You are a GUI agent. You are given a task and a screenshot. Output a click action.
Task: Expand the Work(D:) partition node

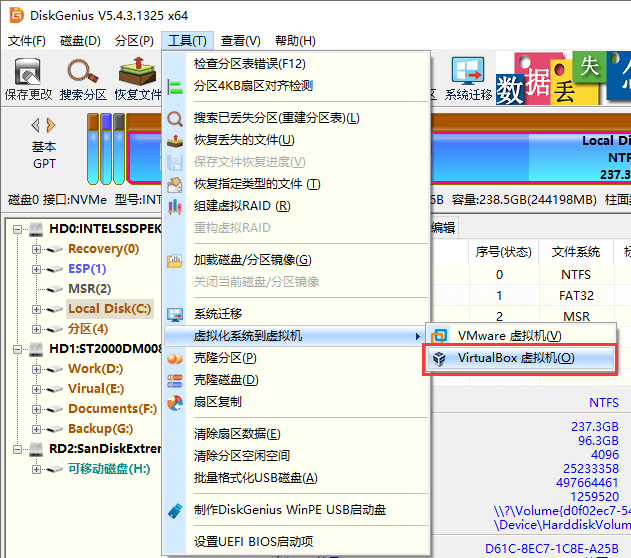click(x=36, y=369)
